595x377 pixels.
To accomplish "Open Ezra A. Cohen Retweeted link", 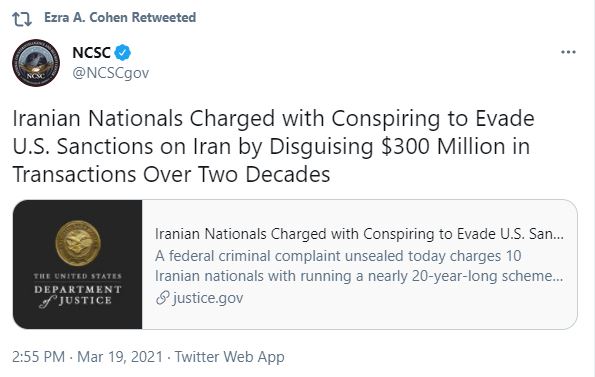I will point(120,17).
